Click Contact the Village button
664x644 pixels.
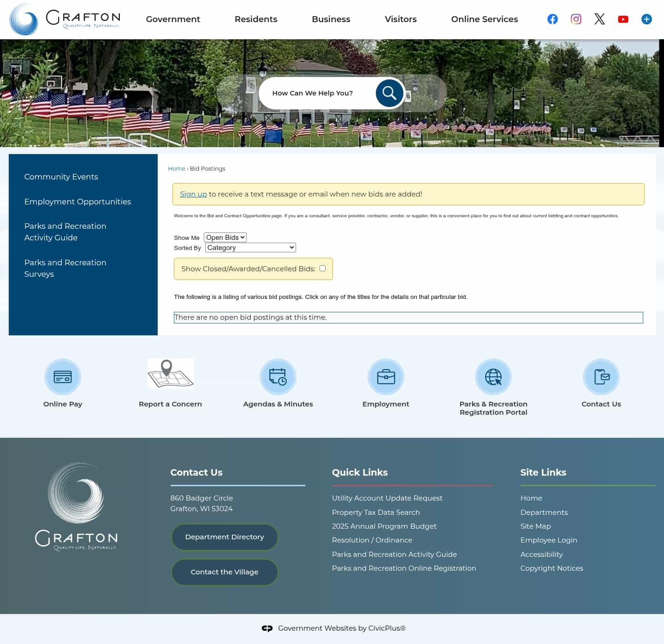tap(225, 572)
